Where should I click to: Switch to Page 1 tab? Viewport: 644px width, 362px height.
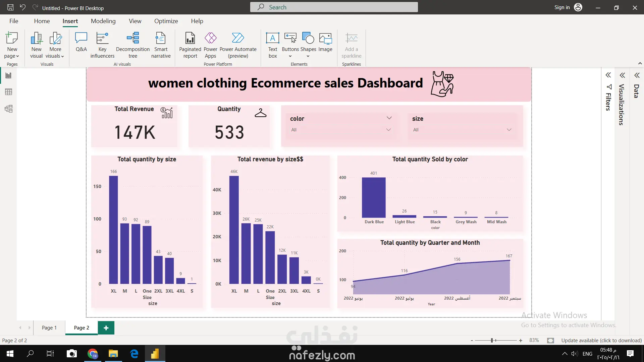(49, 328)
